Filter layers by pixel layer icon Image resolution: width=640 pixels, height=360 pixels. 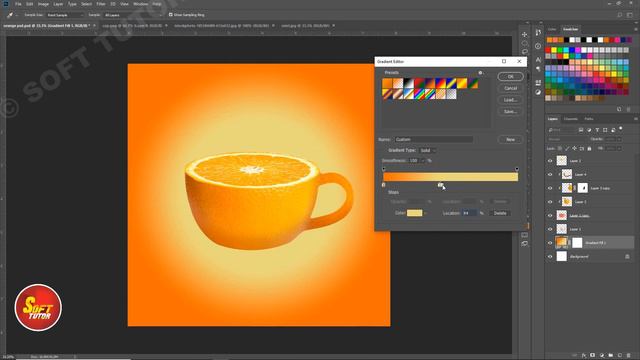pyautogui.click(x=581, y=130)
